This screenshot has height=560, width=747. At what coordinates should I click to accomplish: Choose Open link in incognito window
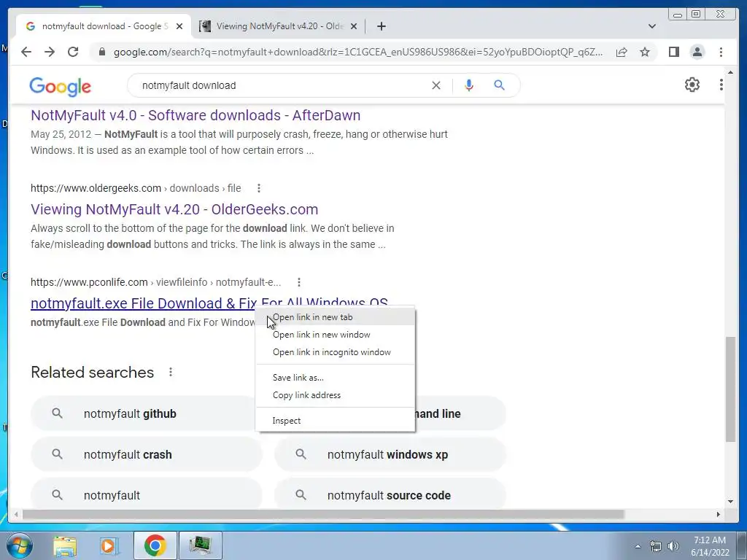click(336, 352)
